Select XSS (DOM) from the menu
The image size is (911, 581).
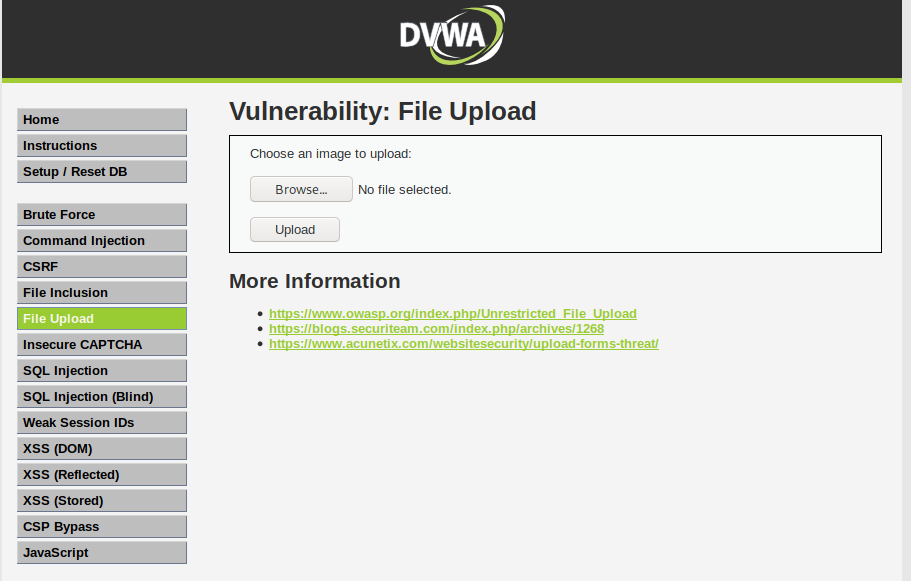[102, 449]
